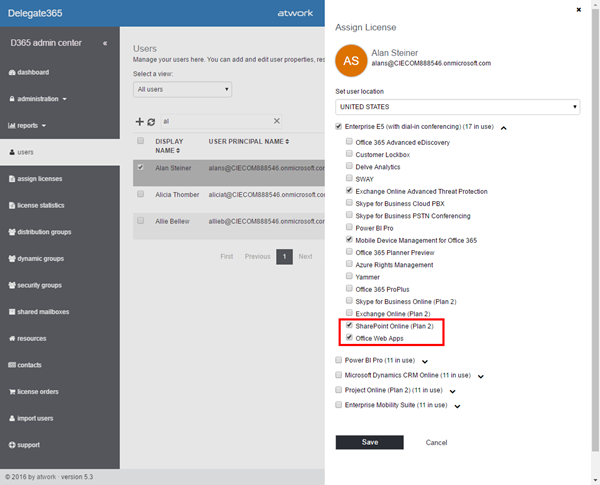Open license statistics page
The image size is (600, 485).
[x=37, y=206]
